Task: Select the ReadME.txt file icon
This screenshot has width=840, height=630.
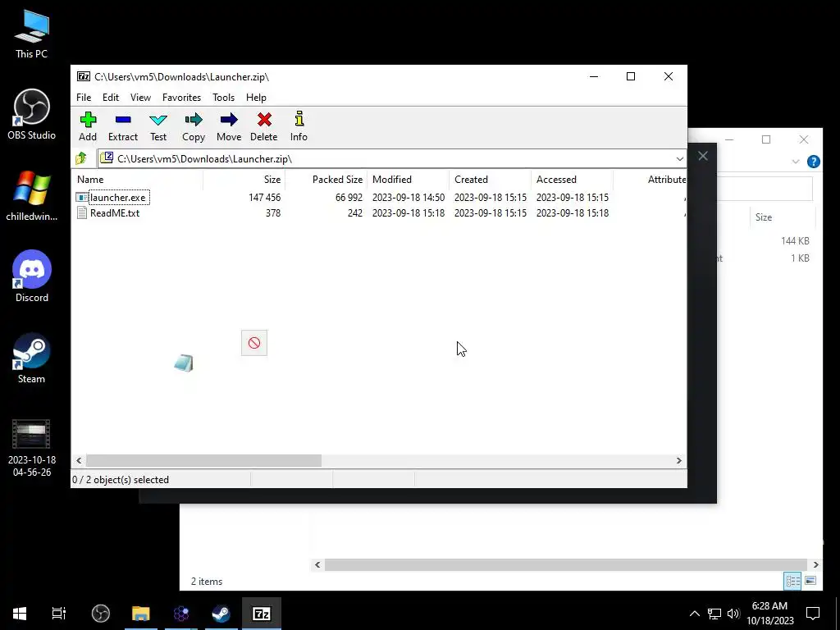Action: click(x=81, y=213)
